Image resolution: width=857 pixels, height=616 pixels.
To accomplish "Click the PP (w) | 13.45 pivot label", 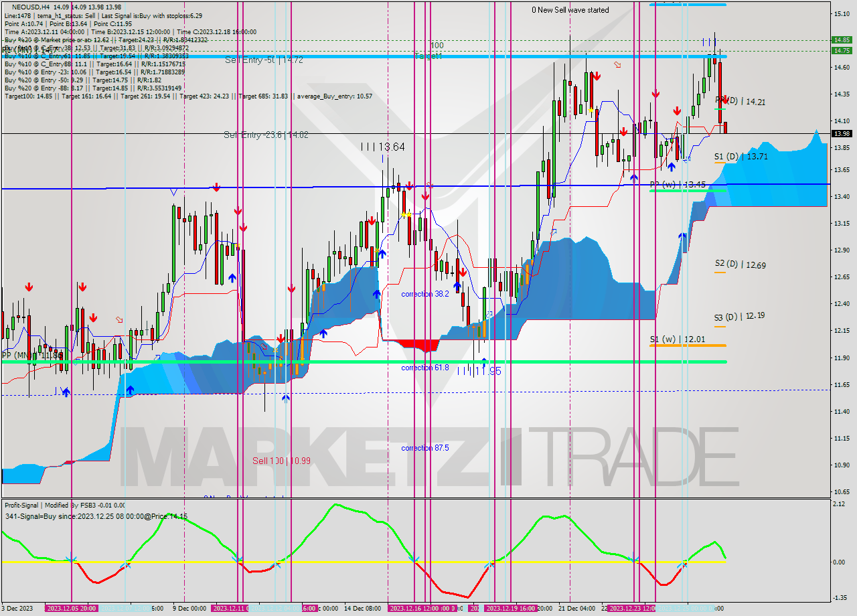I will 678,184.
